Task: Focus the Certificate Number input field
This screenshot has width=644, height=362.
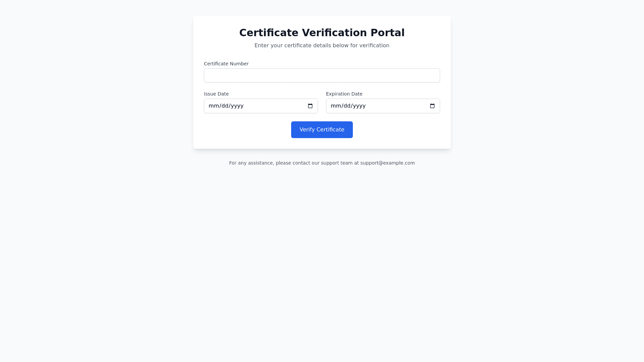Action: [x=322, y=75]
